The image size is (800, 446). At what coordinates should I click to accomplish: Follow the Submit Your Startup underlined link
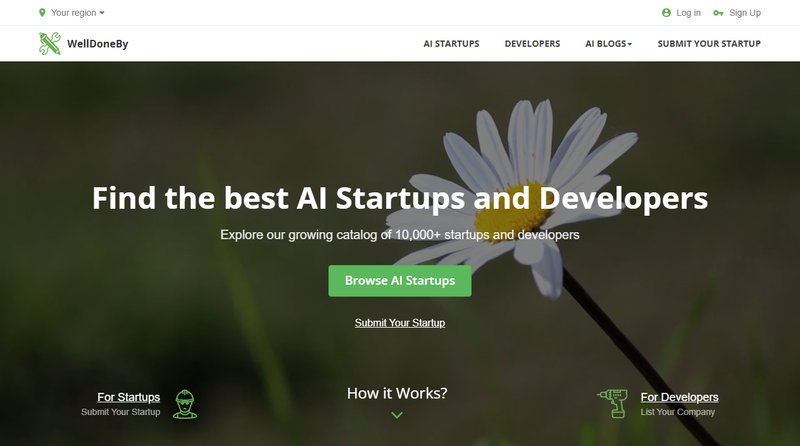(x=400, y=323)
